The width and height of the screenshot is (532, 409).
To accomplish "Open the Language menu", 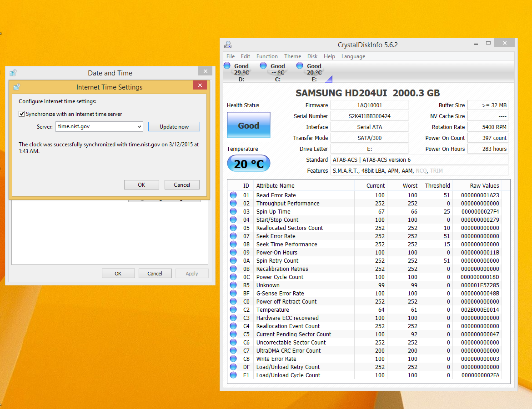I will click(353, 56).
